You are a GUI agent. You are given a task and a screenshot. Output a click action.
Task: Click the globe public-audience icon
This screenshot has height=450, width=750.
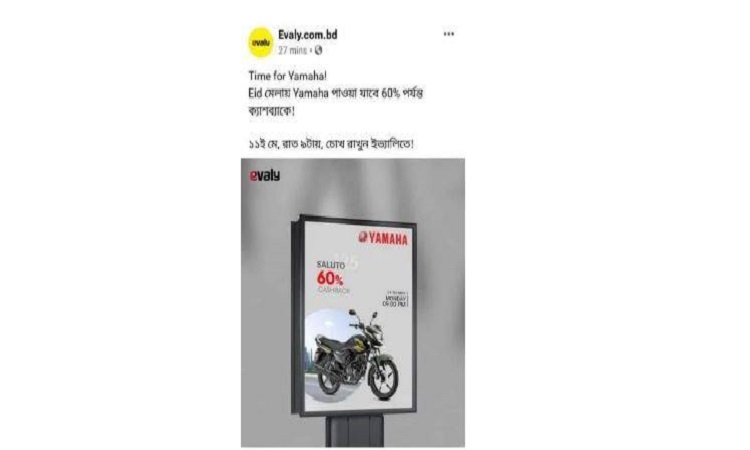(318, 50)
